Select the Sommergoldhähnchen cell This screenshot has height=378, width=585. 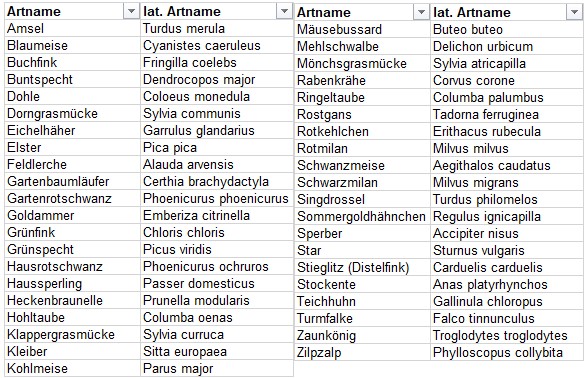point(362,216)
